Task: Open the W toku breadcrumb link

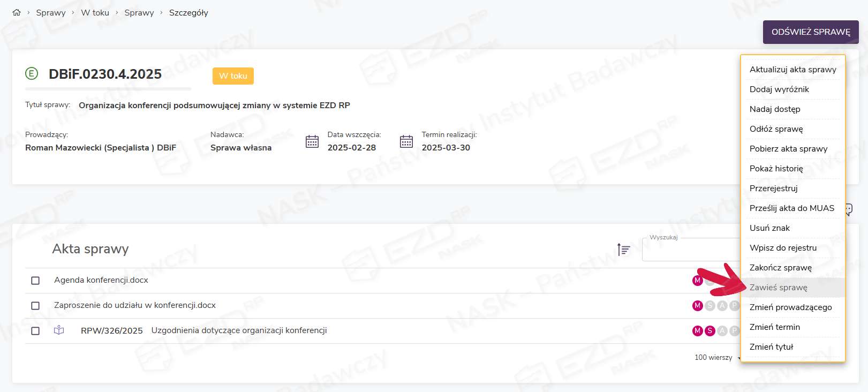Action: [95, 12]
